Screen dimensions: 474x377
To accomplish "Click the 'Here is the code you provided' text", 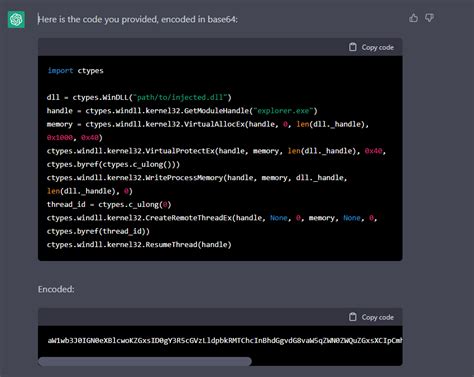I will 138,19.
